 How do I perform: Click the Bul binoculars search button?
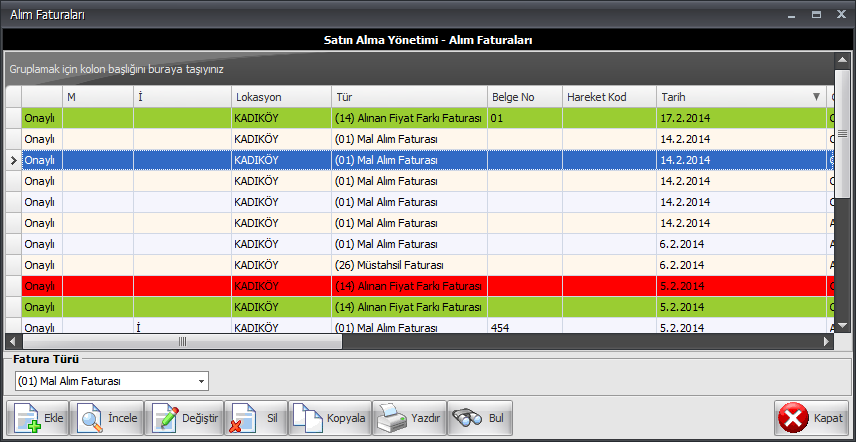click(480, 418)
